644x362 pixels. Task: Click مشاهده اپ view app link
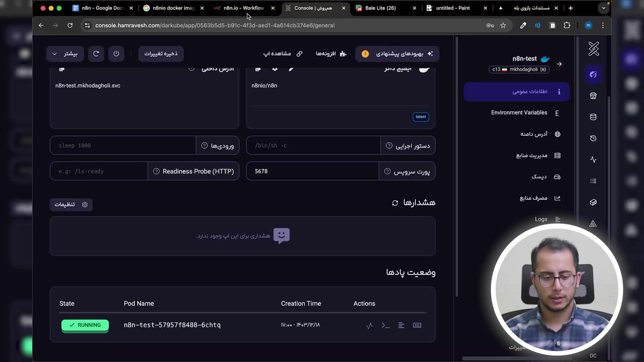coord(283,54)
